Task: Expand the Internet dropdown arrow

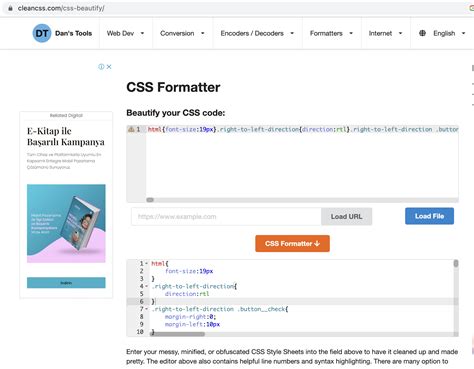Action: [400, 33]
